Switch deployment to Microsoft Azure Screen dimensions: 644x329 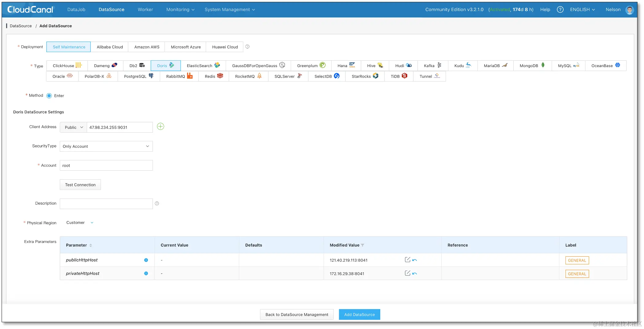click(x=186, y=47)
